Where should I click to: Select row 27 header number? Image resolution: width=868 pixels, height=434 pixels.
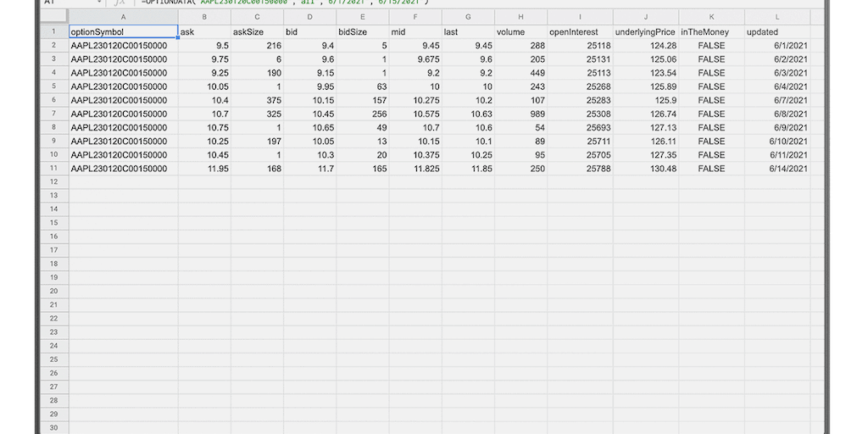point(53,387)
